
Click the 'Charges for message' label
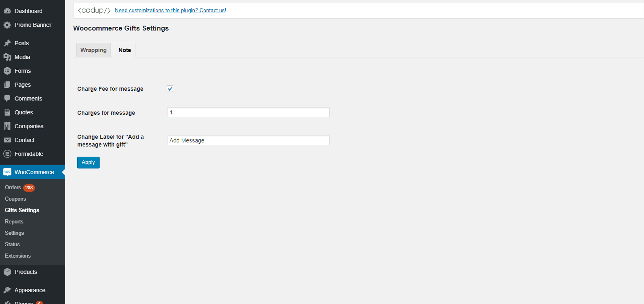pos(106,113)
